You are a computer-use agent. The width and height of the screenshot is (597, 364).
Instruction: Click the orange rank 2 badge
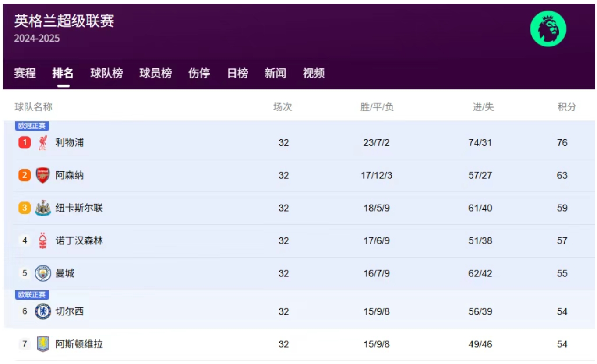coord(25,175)
